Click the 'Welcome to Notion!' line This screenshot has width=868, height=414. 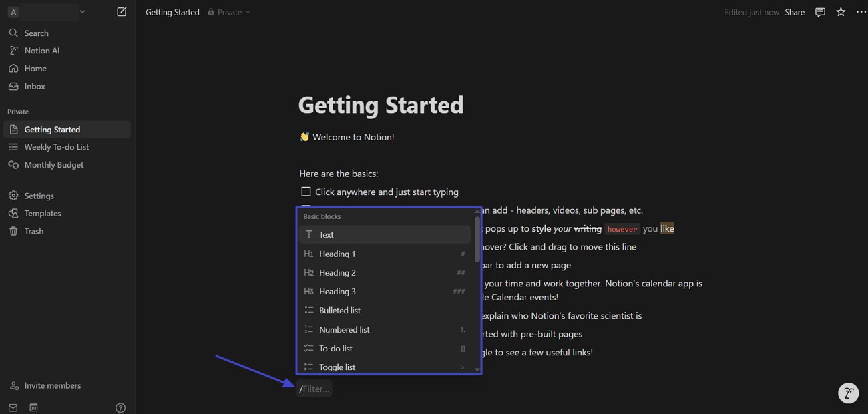(x=347, y=137)
